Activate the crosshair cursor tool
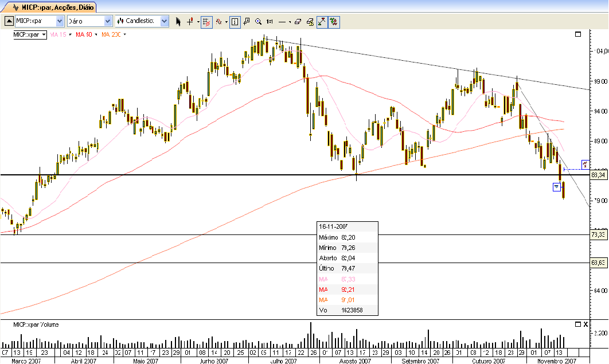 [190, 22]
